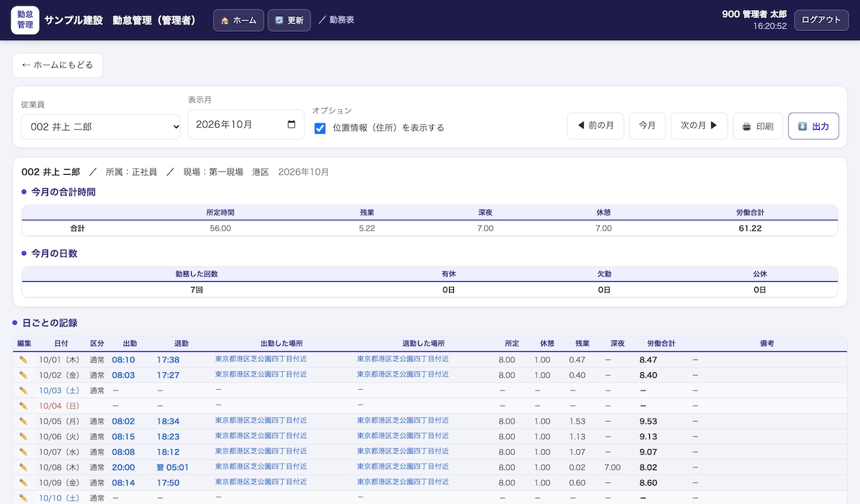
Task: Open the 10/02 退勤 time 17:27
Action: 168,375
